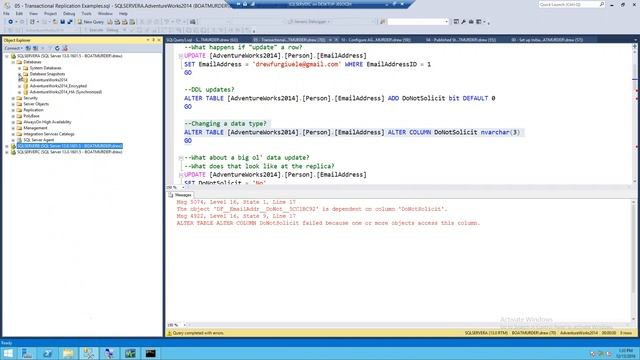
Task: Expand the Replication folder
Action: pyautogui.click(x=13, y=110)
